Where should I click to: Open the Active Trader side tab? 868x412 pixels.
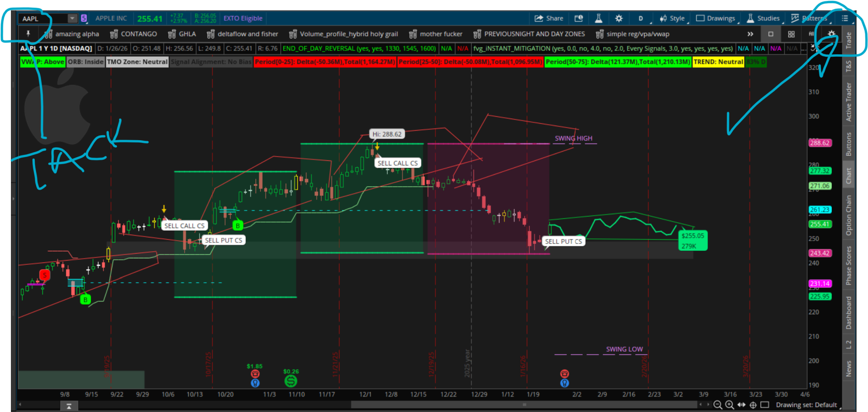[848, 102]
